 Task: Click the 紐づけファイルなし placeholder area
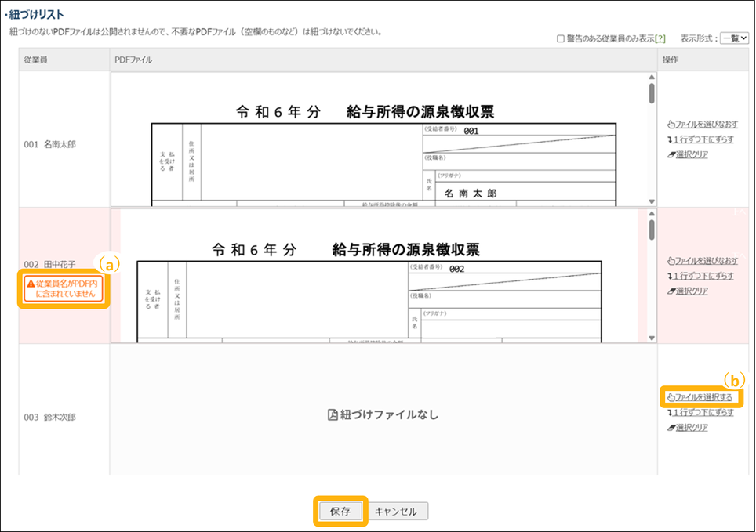[x=383, y=414]
